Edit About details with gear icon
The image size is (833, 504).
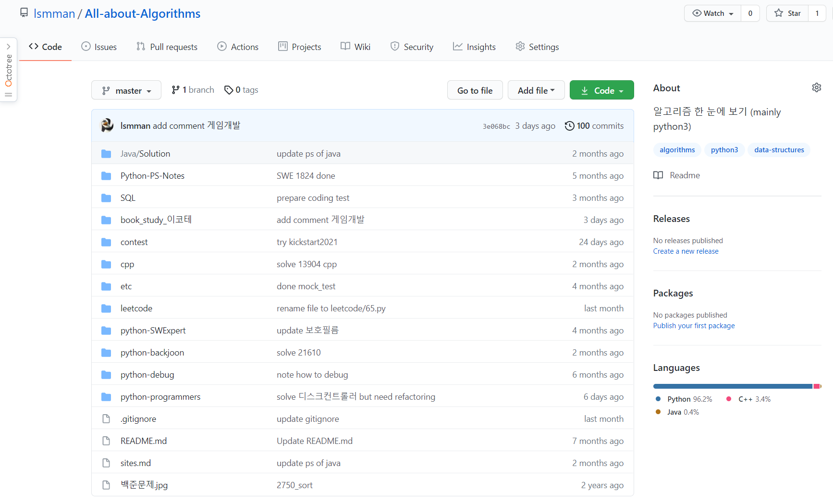(x=817, y=87)
